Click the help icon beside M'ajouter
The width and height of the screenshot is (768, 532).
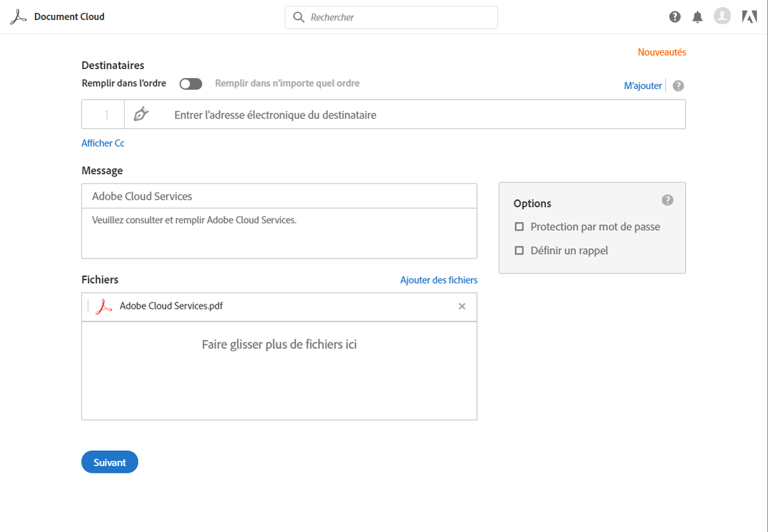[678, 86]
